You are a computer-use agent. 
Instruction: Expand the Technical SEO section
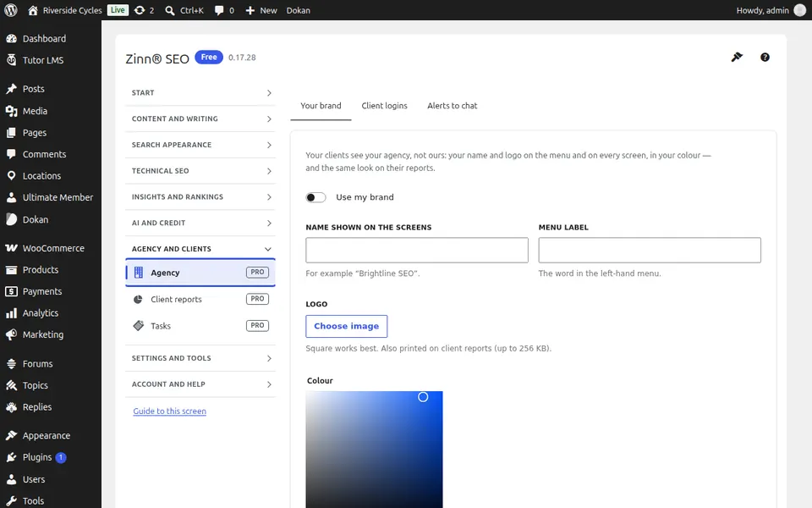point(200,170)
